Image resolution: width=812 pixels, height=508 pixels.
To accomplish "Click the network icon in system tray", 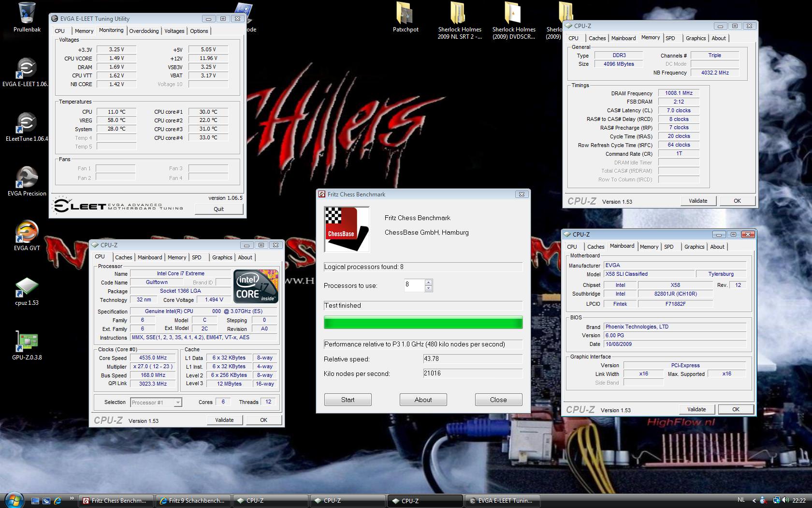I will click(x=776, y=500).
